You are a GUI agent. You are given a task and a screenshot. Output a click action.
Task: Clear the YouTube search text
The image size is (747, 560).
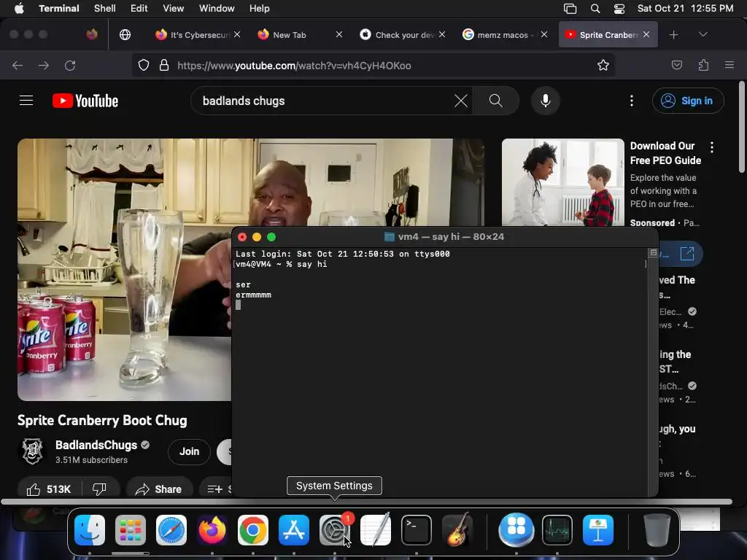461,101
